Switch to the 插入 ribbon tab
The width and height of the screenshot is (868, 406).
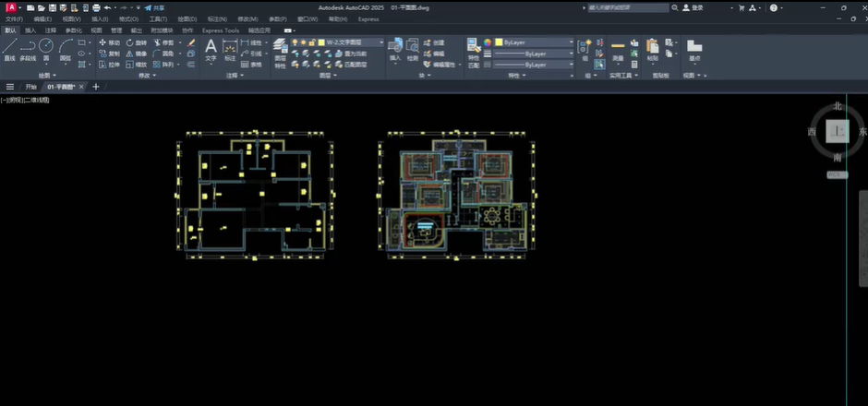click(x=30, y=30)
